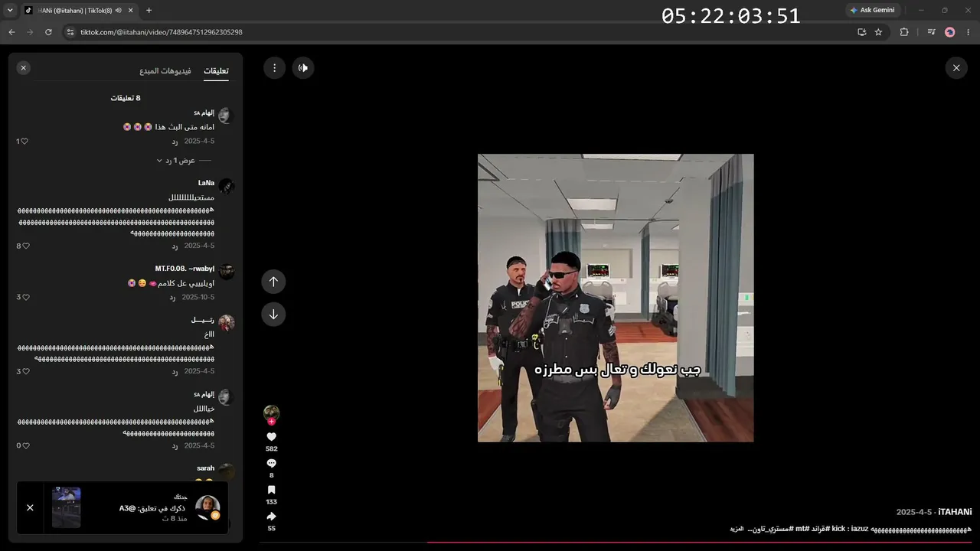This screenshot has width=980, height=551.
Task: Close the TikTok browser tab
Action: click(x=130, y=10)
